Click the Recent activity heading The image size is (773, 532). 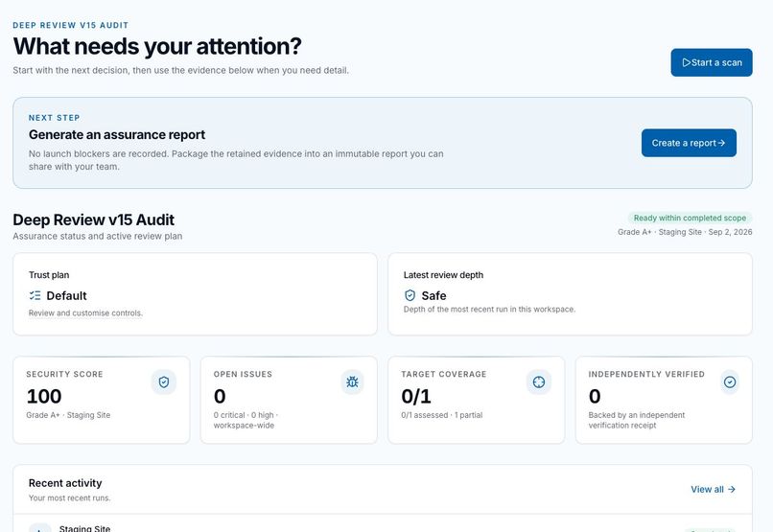point(65,483)
